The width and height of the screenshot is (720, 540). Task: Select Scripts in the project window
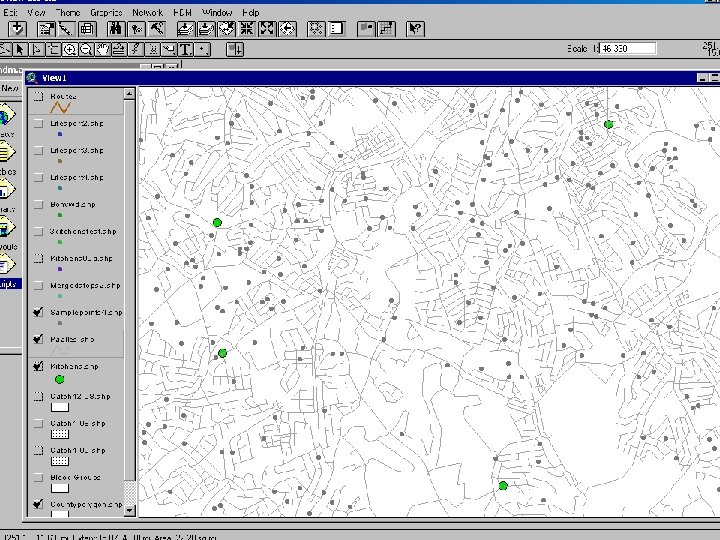pyautogui.click(x=9, y=284)
